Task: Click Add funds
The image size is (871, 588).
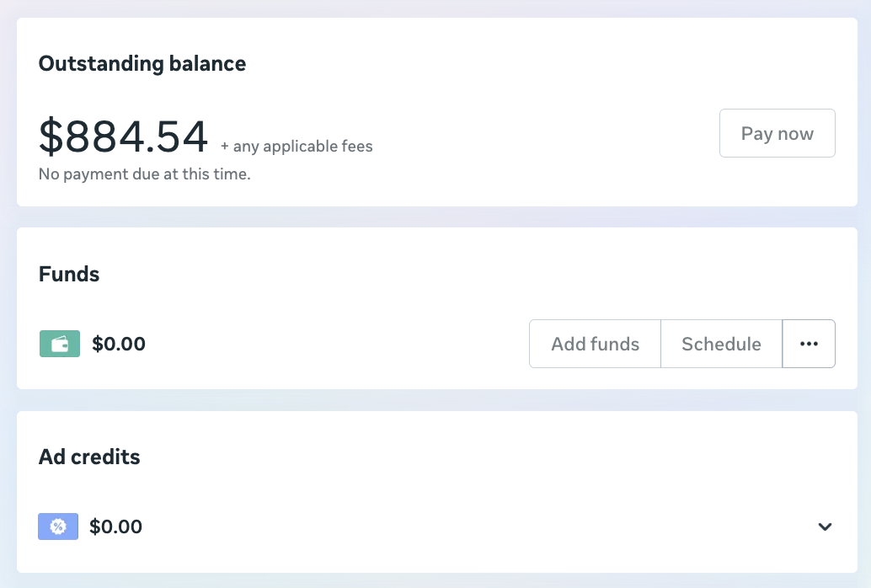Action: coord(595,344)
